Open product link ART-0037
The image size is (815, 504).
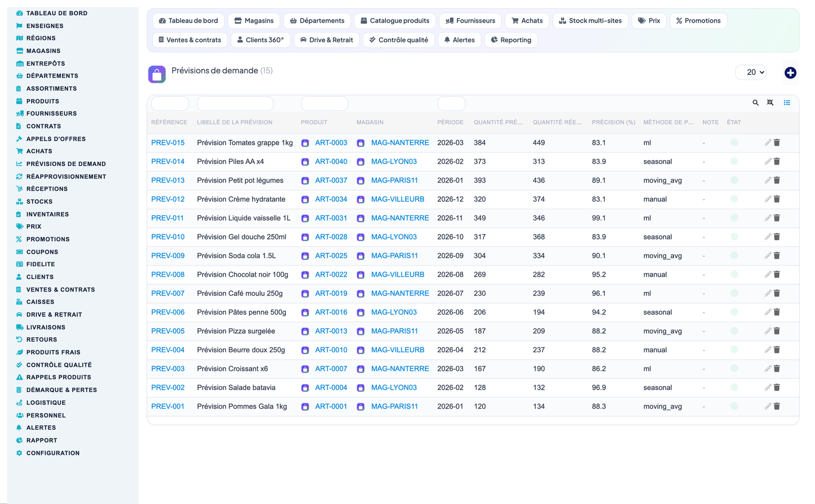coord(331,180)
